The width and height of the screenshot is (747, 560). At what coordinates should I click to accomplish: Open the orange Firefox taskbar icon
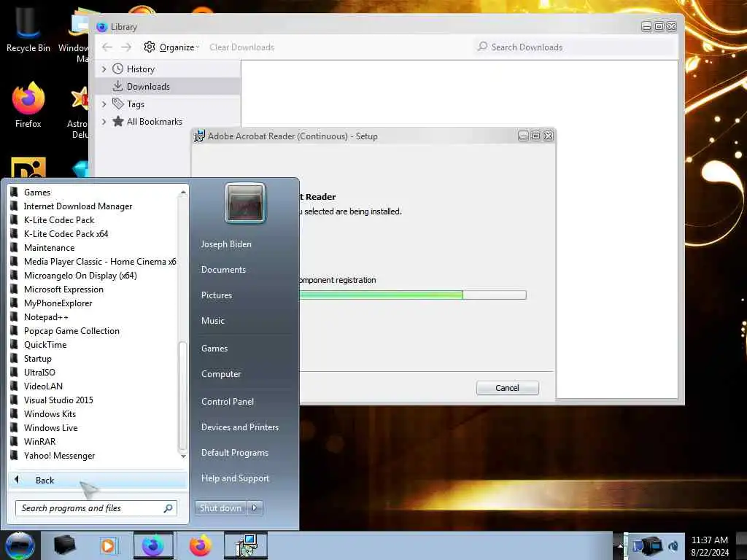click(200, 545)
